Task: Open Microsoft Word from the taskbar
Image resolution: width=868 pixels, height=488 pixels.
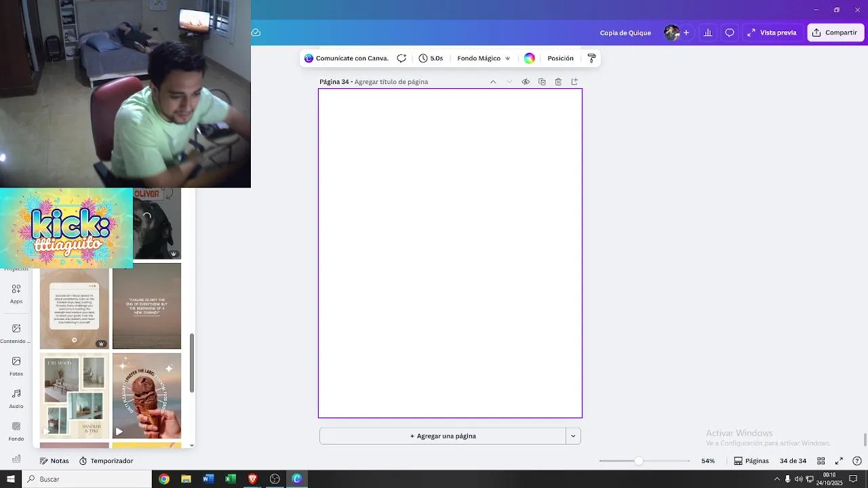Action: (208, 479)
